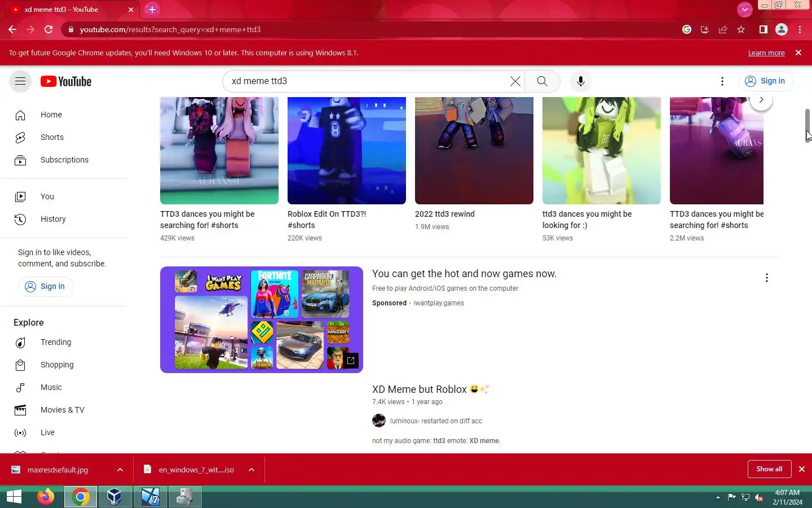
Task: Open the iwantplay.games sponsored ad title
Action: (464, 274)
